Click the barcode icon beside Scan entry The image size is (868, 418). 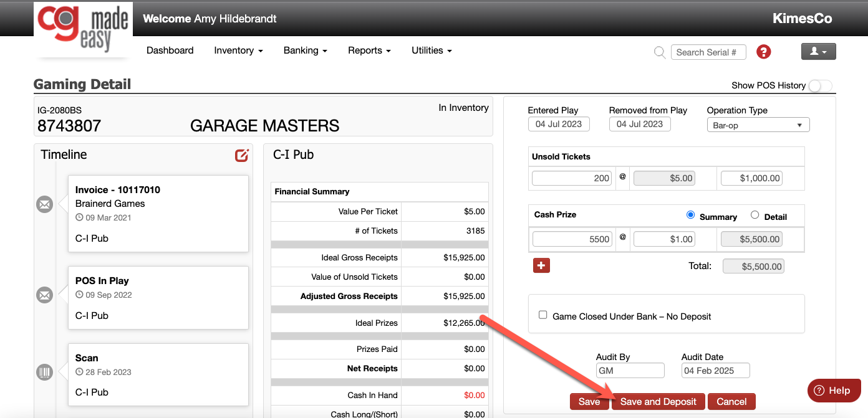click(44, 373)
